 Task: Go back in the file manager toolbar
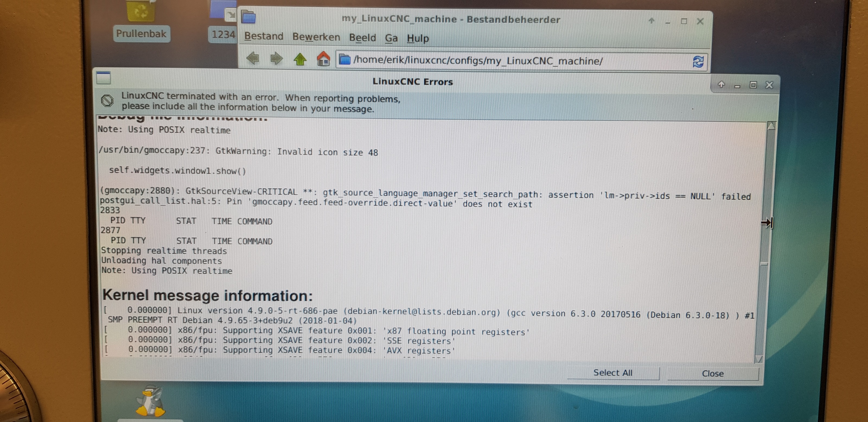(253, 58)
